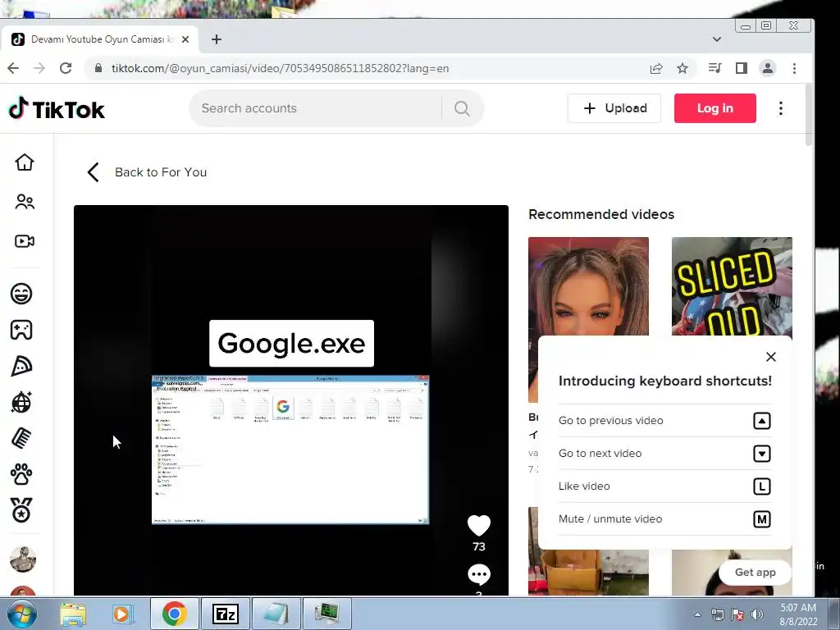Screen dimensions: 840x630
Task: Click the search magnifier button
Action: point(462,108)
